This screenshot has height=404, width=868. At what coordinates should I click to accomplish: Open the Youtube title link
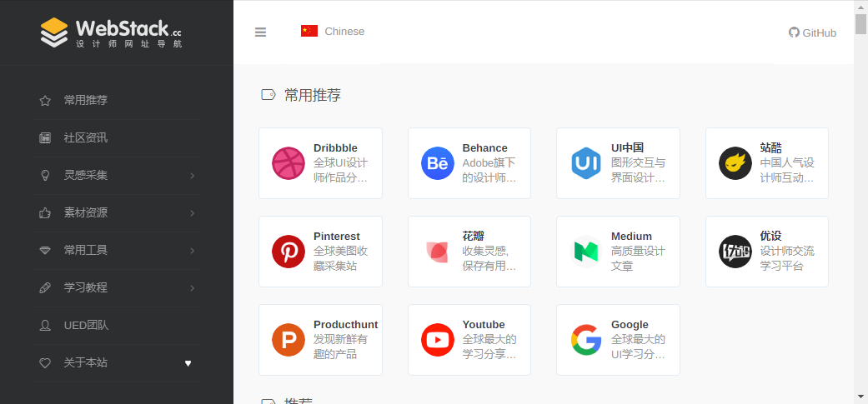pos(484,325)
